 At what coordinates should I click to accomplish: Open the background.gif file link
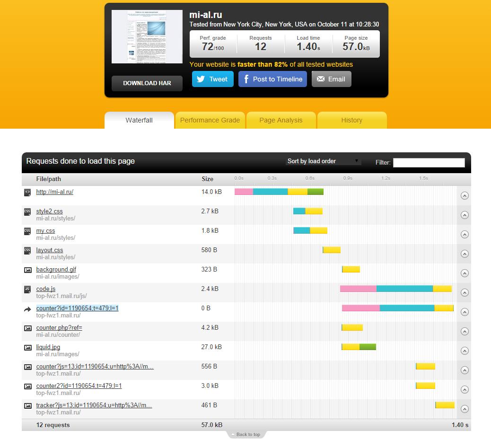pyautogui.click(x=56, y=270)
